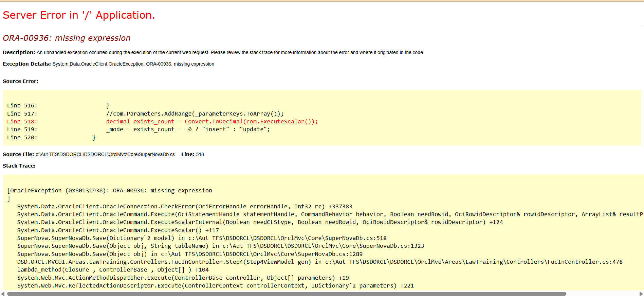
Task: Click the ReflectedActionDescriptor.Execute stack trace line
Action: pos(215,286)
